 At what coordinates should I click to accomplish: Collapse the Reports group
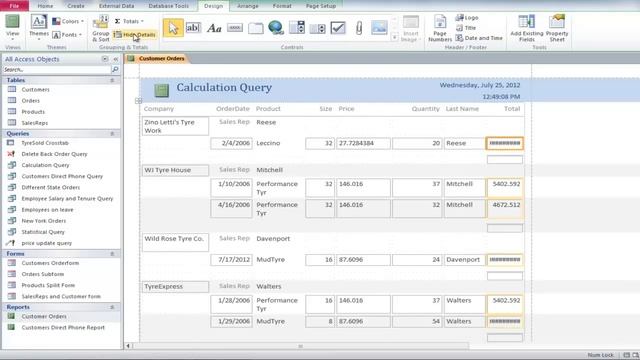(x=112, y=307)
